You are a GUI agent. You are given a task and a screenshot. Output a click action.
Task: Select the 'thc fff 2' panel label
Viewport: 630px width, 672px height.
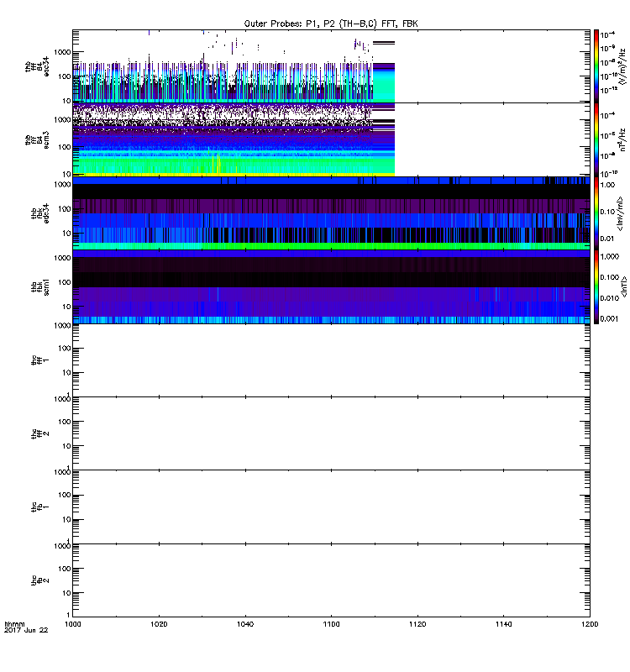[39, 433]
